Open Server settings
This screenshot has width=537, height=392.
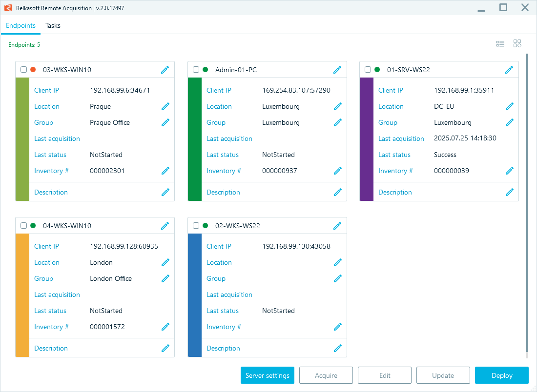pyautogui.click(x=268, y=375)
